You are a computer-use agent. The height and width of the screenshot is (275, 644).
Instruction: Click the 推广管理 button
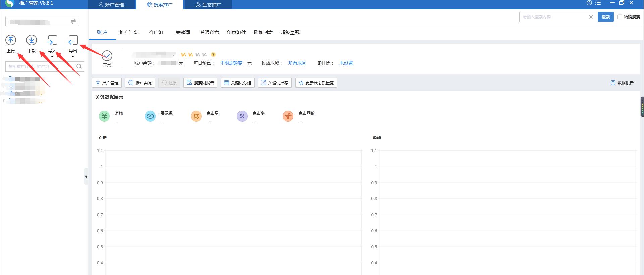[107, 83]
